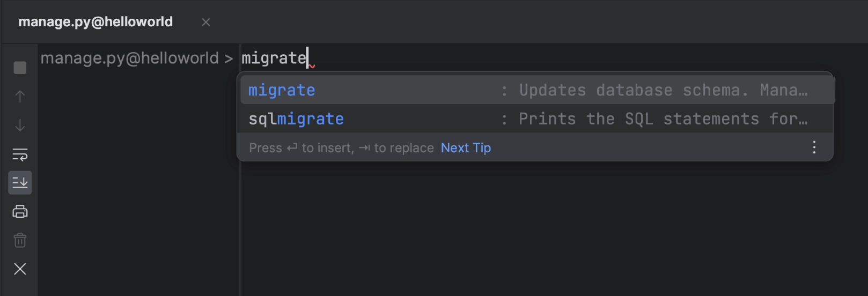Close the manage.py@helloworld tab
This screenshot has width=868, height=296.
(x=205, y=22)
